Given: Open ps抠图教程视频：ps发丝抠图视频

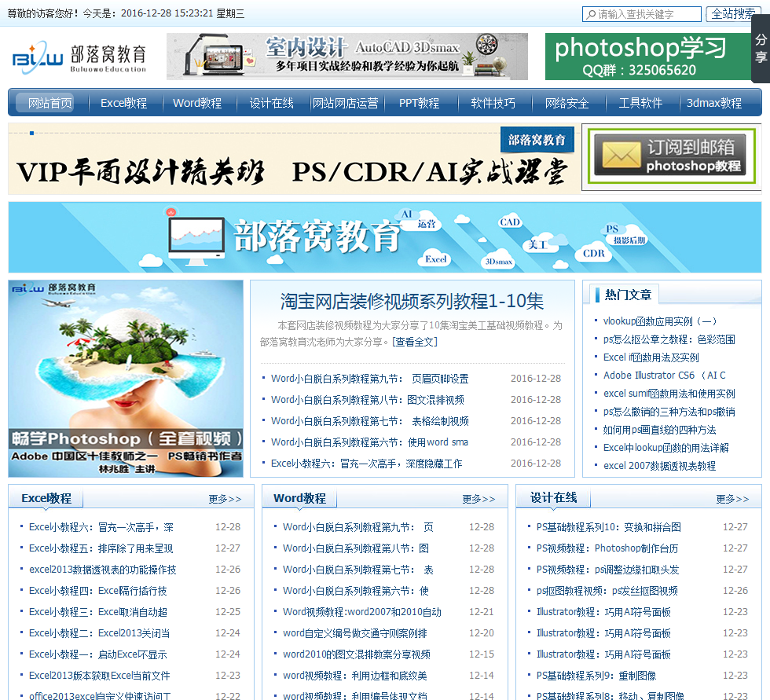Looking at the screenshot, I should [x=607, y=591].
